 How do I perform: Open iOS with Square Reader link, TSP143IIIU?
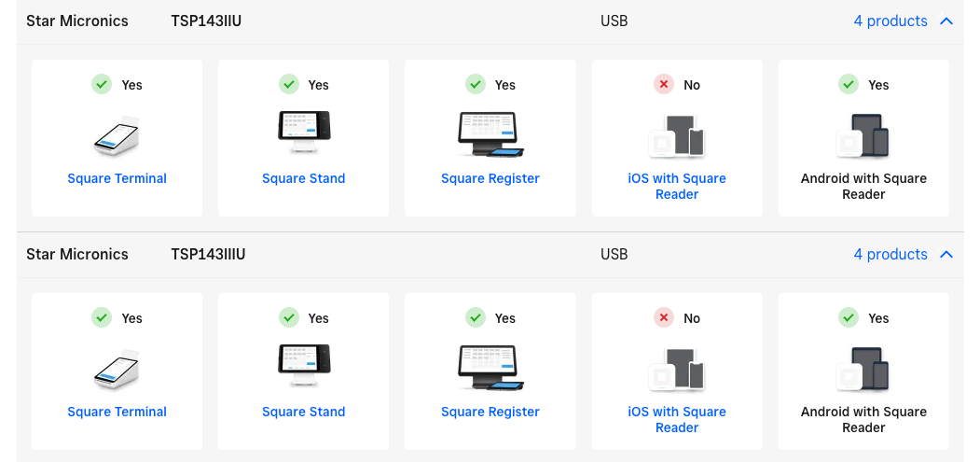677,419
